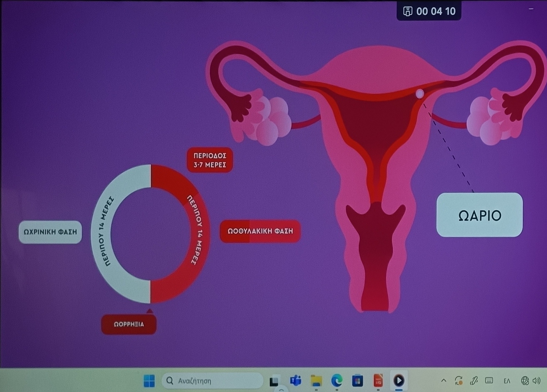Open the Windows Start menu
The width and height of the screenshot is (547, 392).
point(149,381)
